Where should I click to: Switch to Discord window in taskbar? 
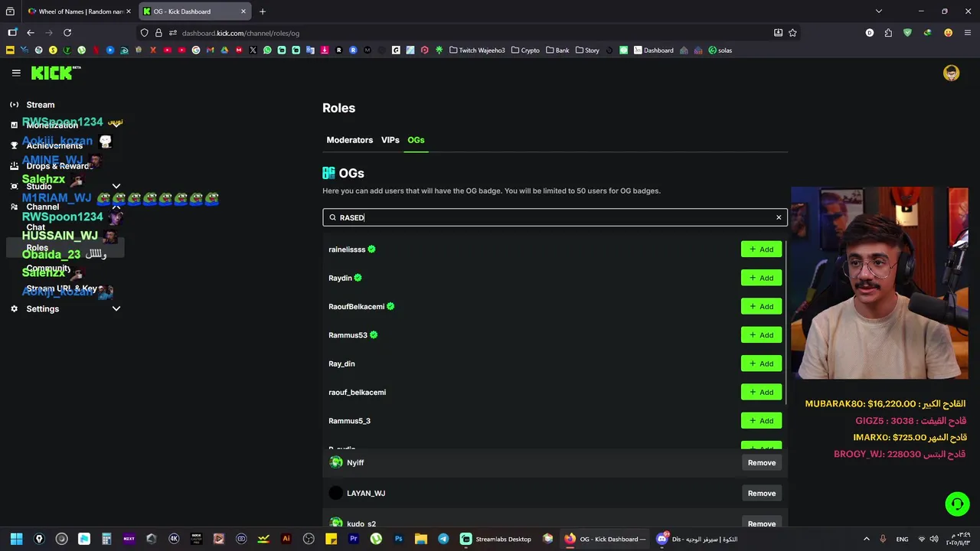[697, 539]
